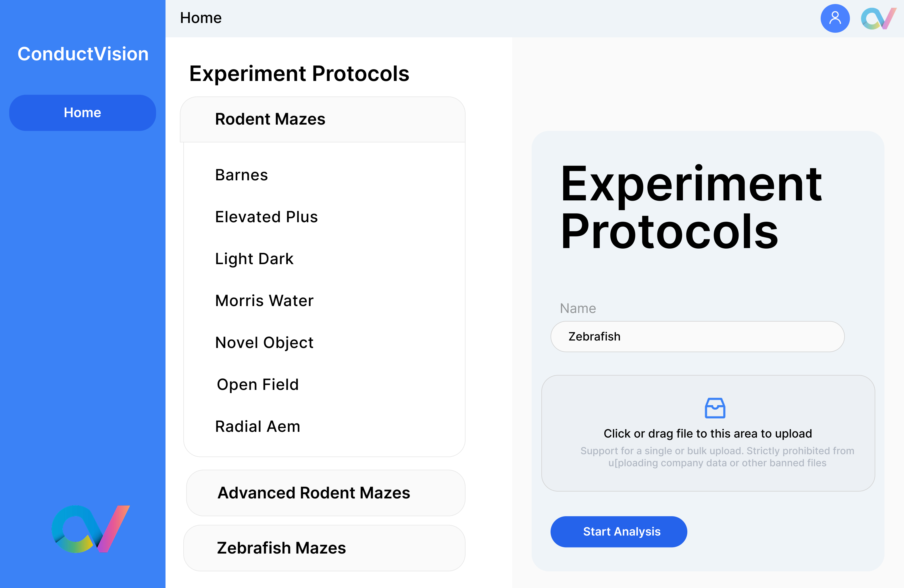Image resolution: width=904 pixels, height=588 pixels.
Task: Go to Home in the sidebar
Action: click(82, 113)
